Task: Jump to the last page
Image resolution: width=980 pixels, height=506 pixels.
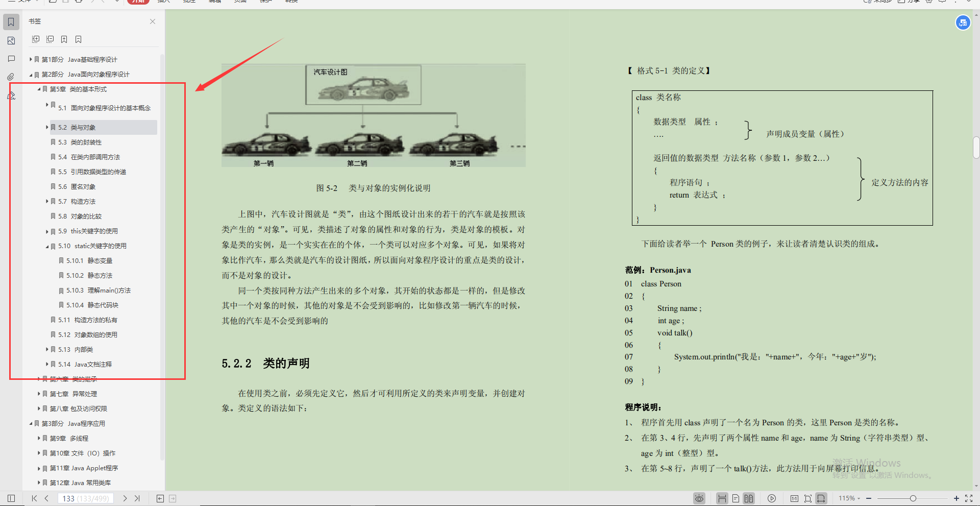Action: coord(137,498)
